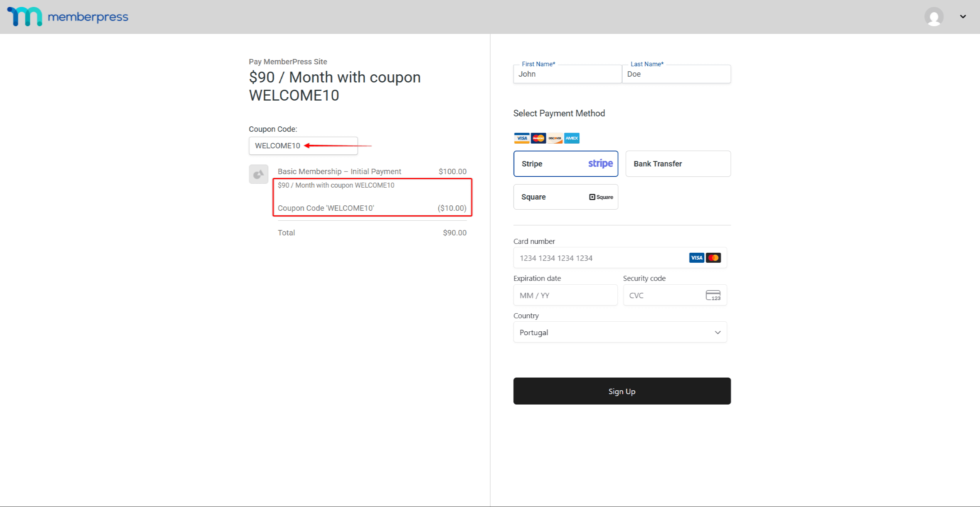Click the Mastercard icon under payment method
Image resolution: width=980 pixels, height=507 pixels.
coord(538,138)
